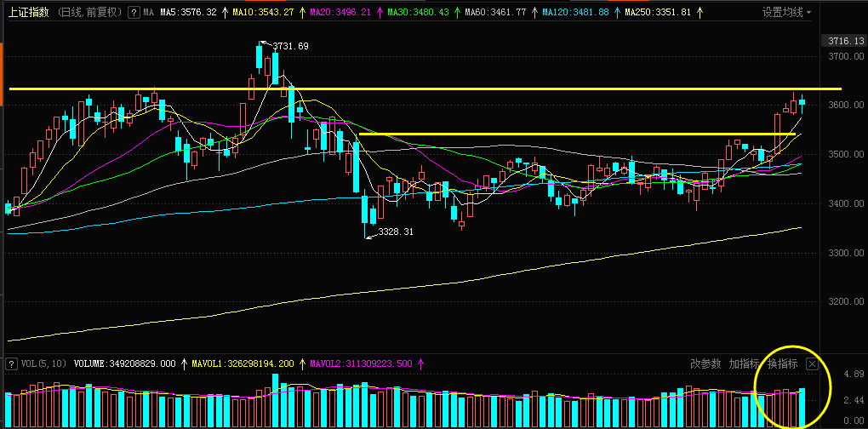Click the magenta up arrow after MA20

[380, 12]
